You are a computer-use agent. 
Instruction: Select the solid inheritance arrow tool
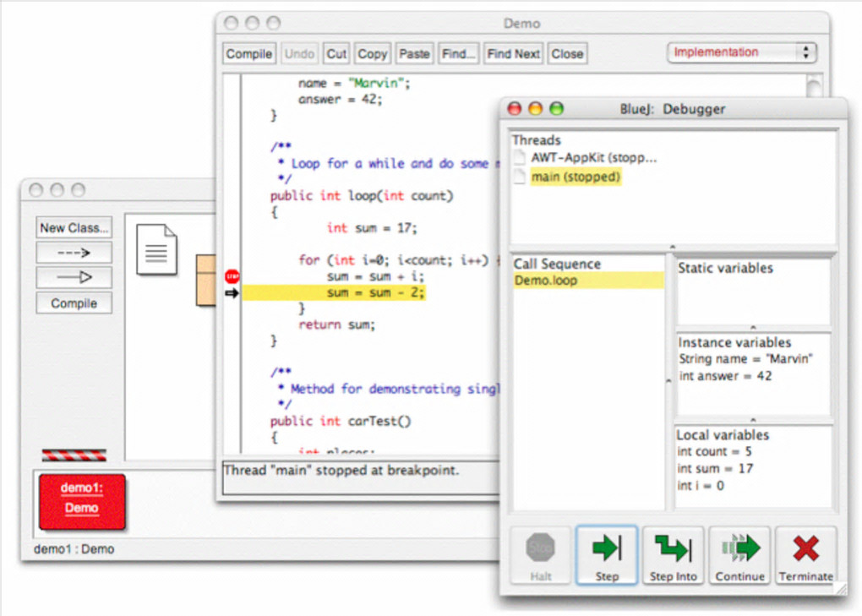click(x=74, y=277)
